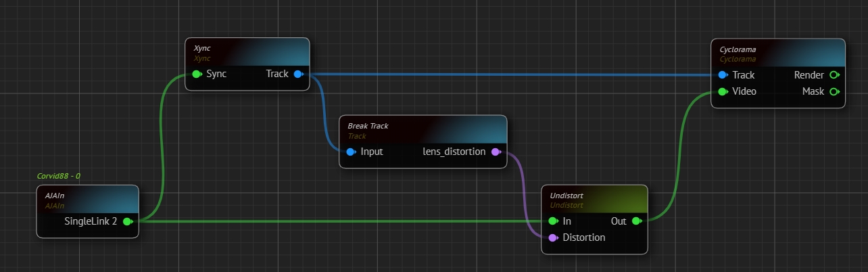The height and width of the screenshot is (272, 868).
Task: Click the Video input pin on Cyclorama
Action: pos(723,91)
